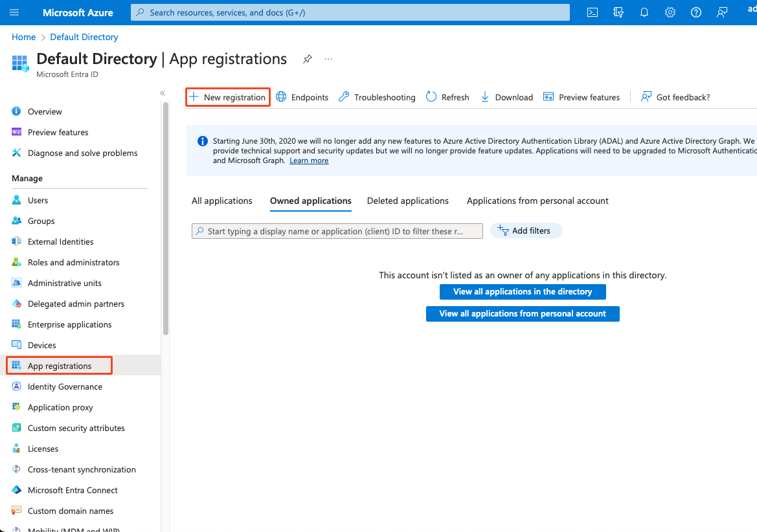
Task: Switch to the All applications tab
Action: click(x=221, y=201)
